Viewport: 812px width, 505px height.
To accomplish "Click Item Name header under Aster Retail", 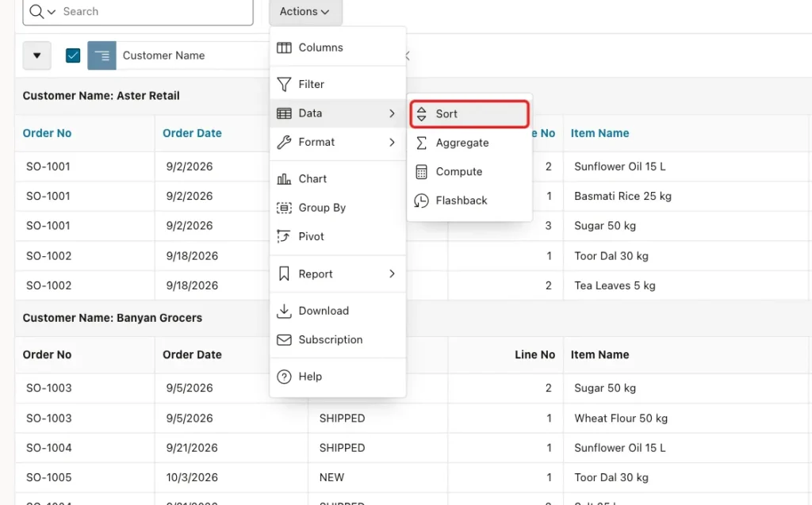I will click(599, 133).
